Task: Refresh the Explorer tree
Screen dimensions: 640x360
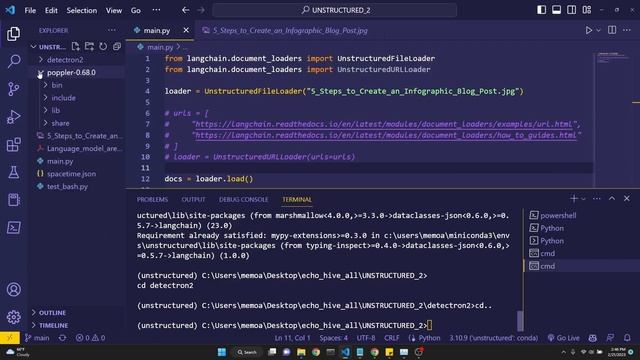Action: pos(103,47)
